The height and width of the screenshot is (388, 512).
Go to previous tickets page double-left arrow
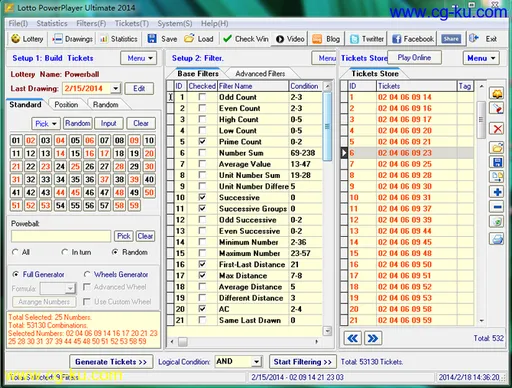[x=352, y=338]
